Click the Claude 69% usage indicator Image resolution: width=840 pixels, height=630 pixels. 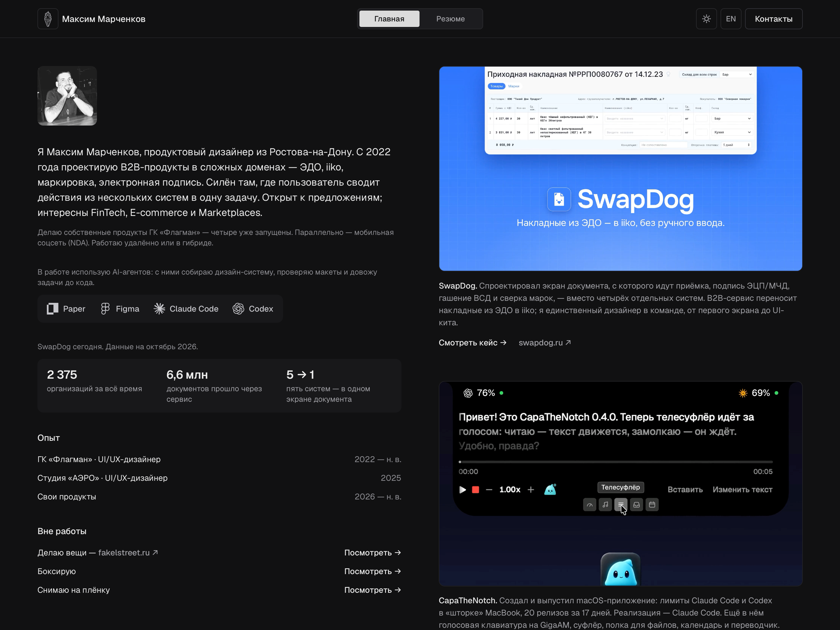click(758, 393)
